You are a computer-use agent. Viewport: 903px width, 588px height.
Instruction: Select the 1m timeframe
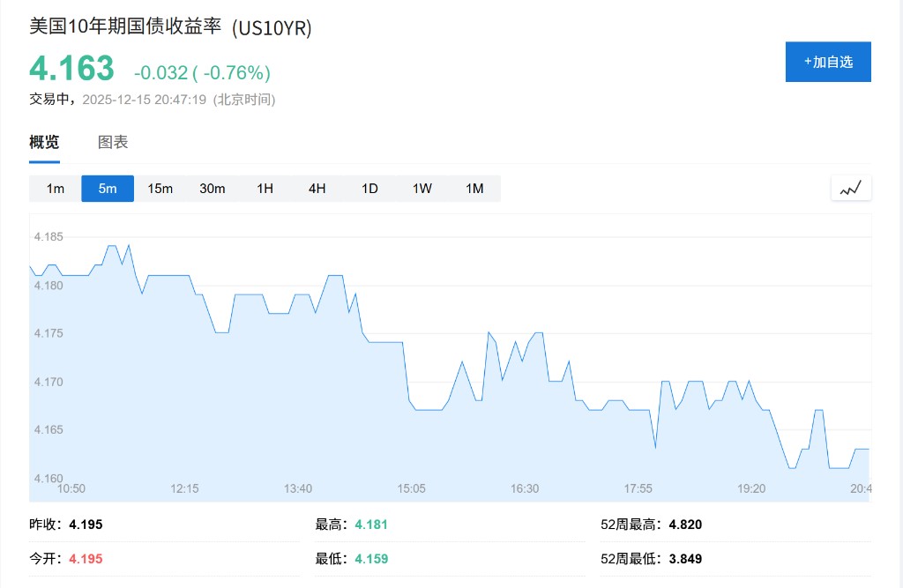pos(56,189)
